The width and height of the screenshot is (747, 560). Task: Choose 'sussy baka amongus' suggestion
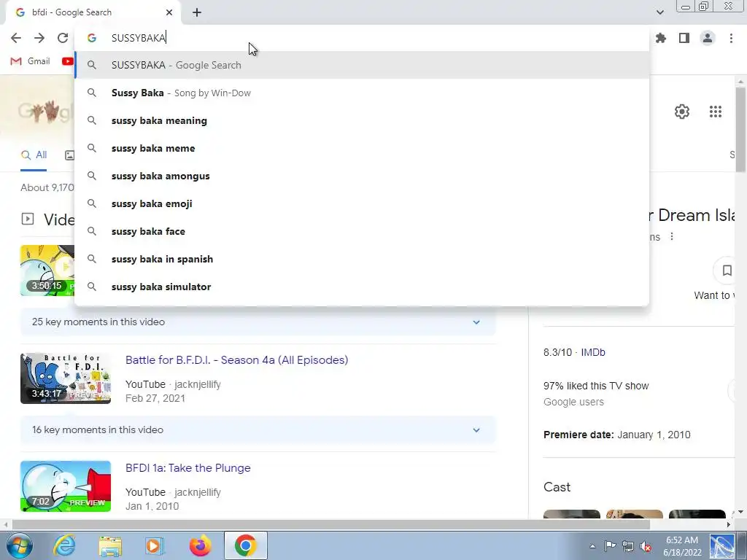point(362,176)
